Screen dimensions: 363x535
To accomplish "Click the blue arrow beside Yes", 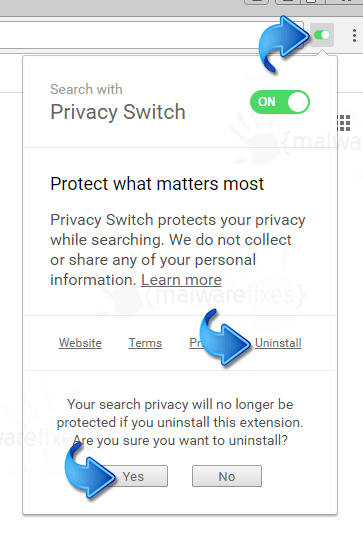I will click(x=89, y=469).
